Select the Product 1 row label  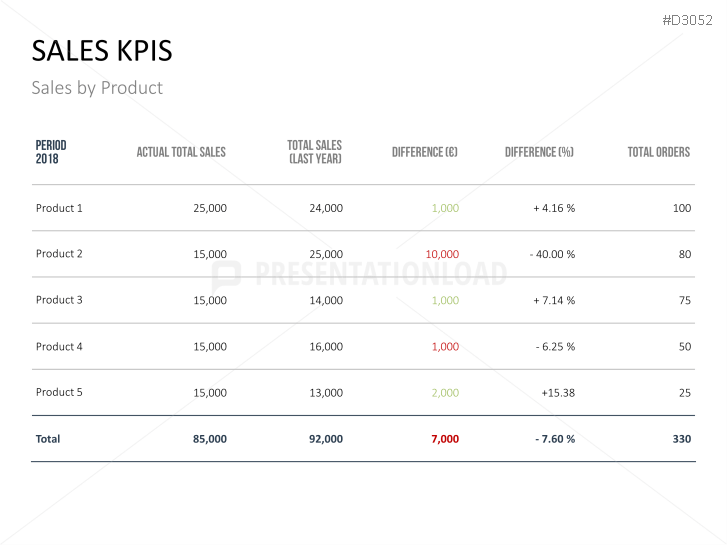59,208
